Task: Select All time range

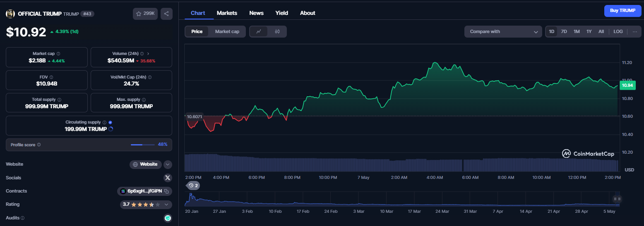Action: pyautogui.click(x=601, y=31)
